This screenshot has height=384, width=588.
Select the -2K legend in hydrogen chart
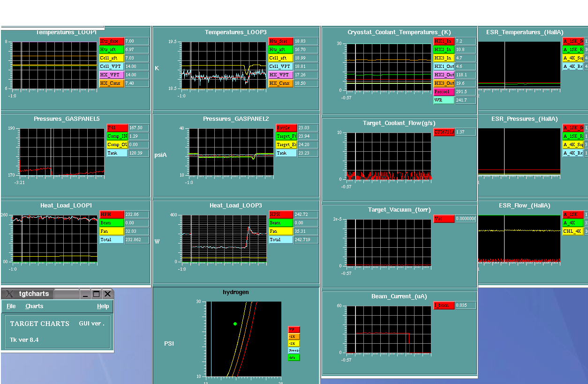coord(294,344)
